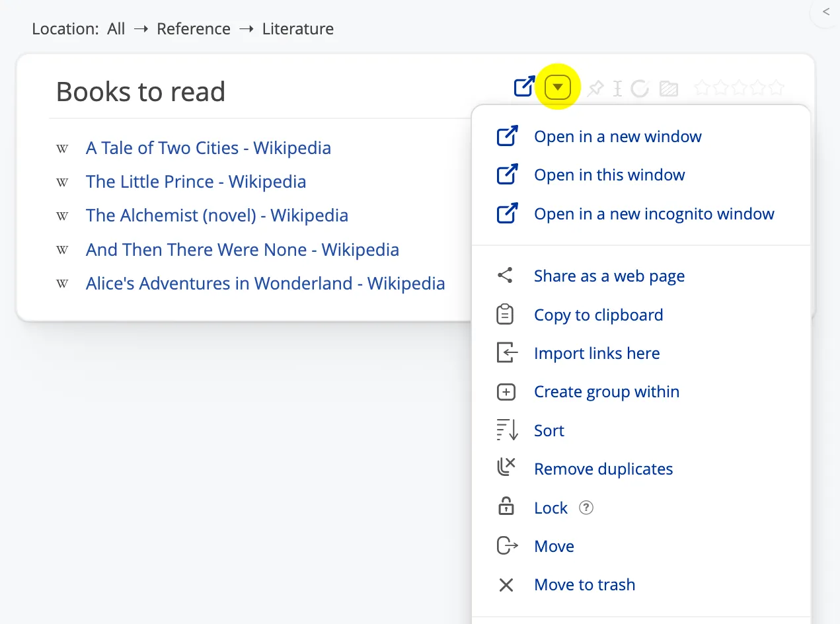Image resolution: width=840 pixels, height=624 pixels.
Task: Set rating using the fifth star
Action: click(777, 88)
